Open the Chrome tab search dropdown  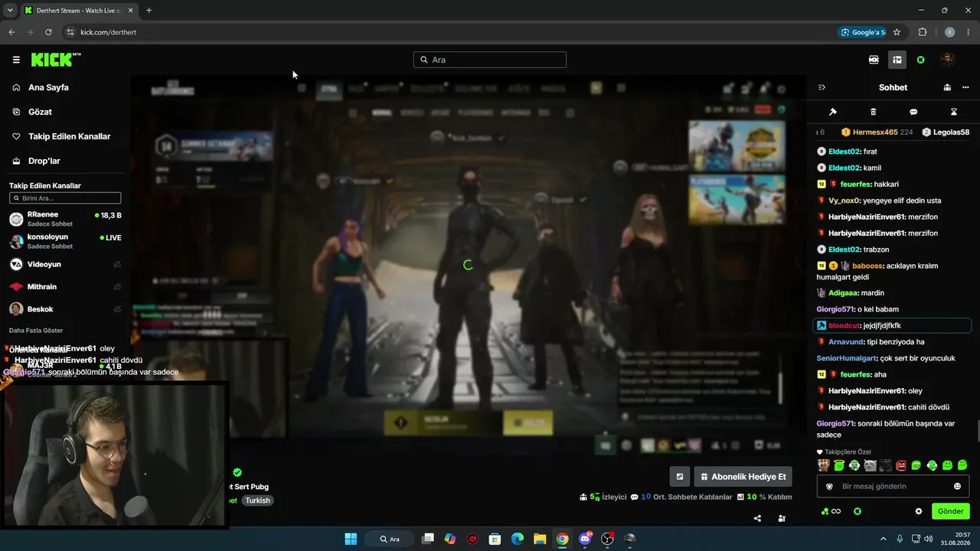10,10
